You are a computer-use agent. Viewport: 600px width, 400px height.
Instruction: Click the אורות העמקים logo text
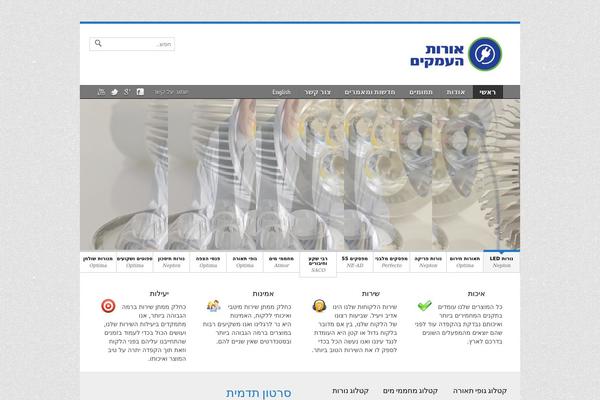point(437,55)
